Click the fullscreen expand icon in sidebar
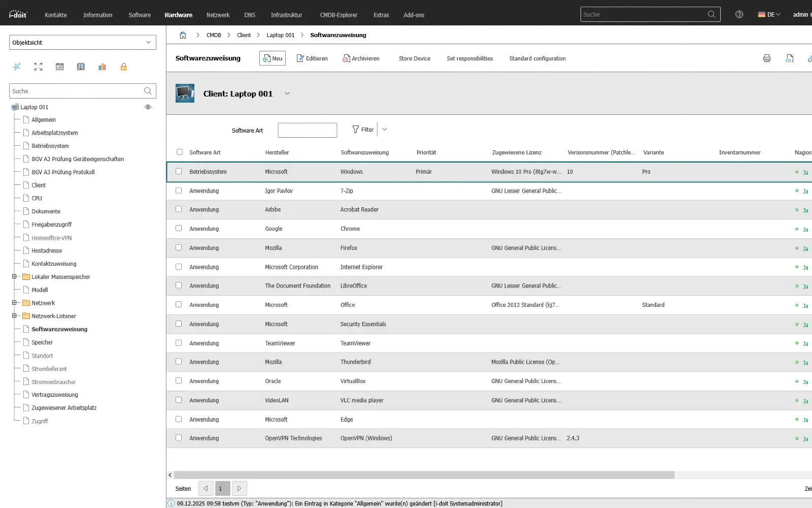This screenshot has width=812, height=508. [39, 67]
